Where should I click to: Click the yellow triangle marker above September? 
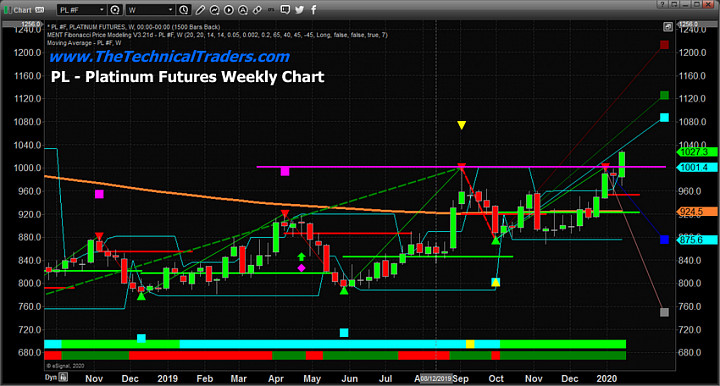pos(461,125)
